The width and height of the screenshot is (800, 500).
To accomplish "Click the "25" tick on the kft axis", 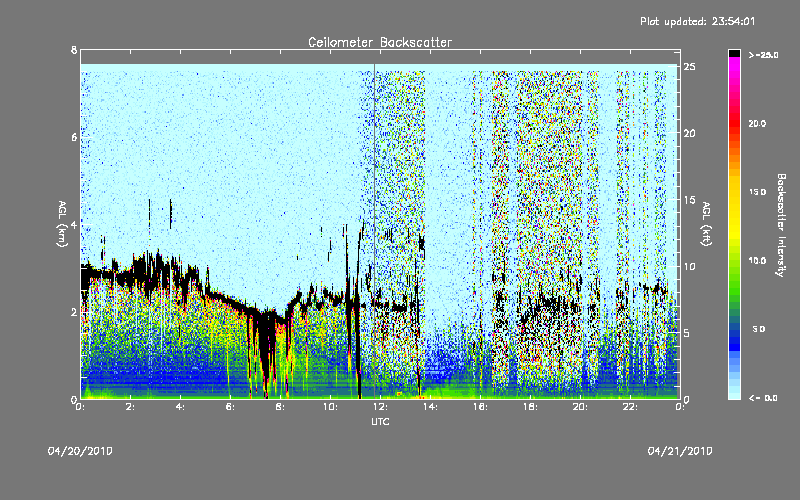I will (690, 67).
